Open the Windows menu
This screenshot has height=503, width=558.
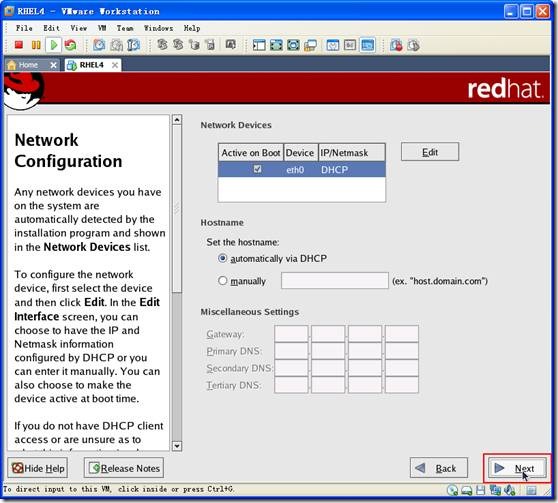[x=159, y=28]
